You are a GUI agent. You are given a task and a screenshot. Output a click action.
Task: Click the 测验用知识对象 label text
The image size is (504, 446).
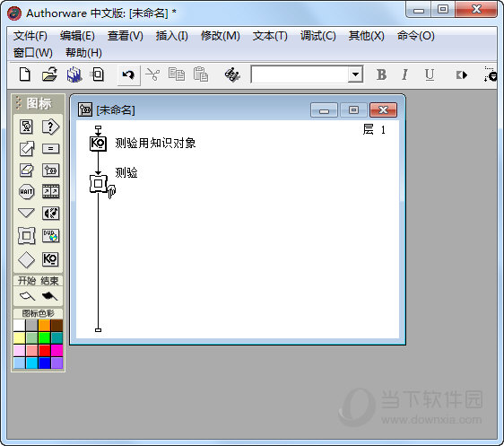point(155,143)
